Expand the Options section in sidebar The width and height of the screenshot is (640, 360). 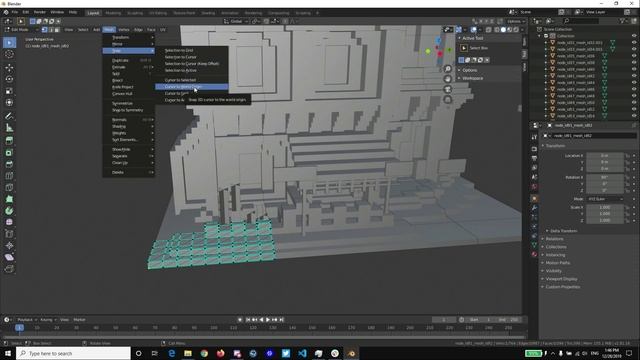[x=469, y=70]
